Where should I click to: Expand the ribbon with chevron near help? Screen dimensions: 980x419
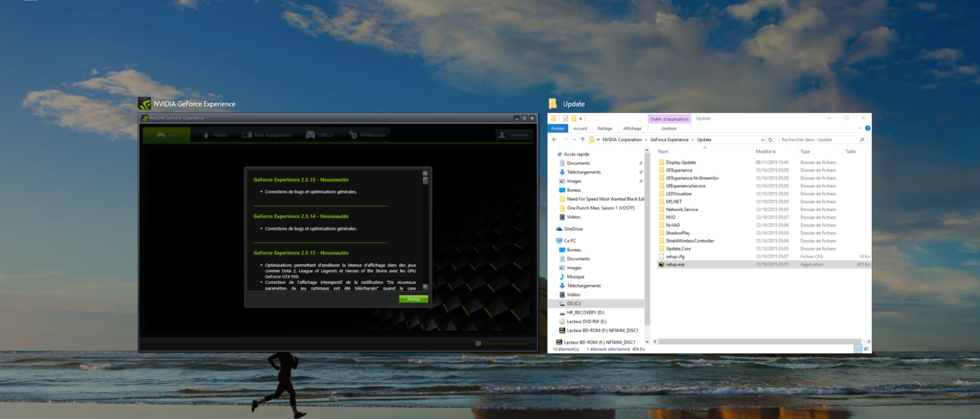pyautogui.click(x=859, y=128)
